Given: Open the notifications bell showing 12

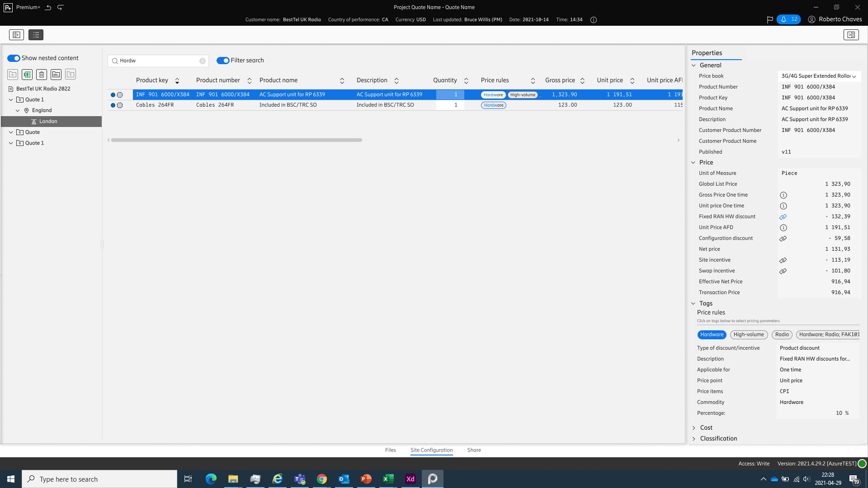Looking at the screenshot, I should point(788,19).
